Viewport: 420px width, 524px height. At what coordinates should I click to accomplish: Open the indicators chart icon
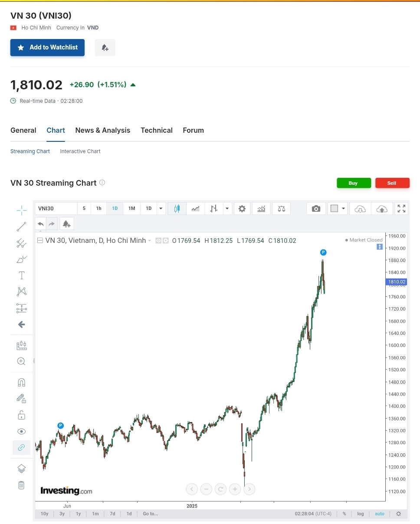pyautogui.click(x=261, y=209)
